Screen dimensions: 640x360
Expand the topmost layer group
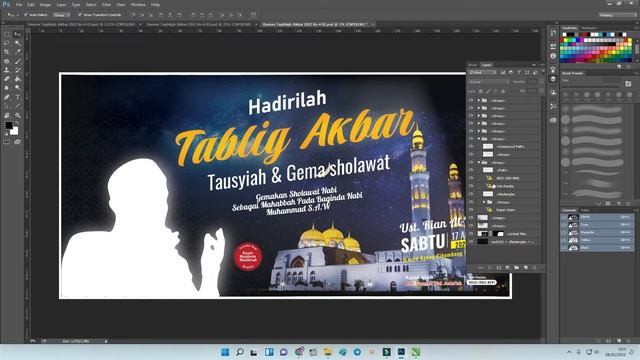[x=478, y=100]
